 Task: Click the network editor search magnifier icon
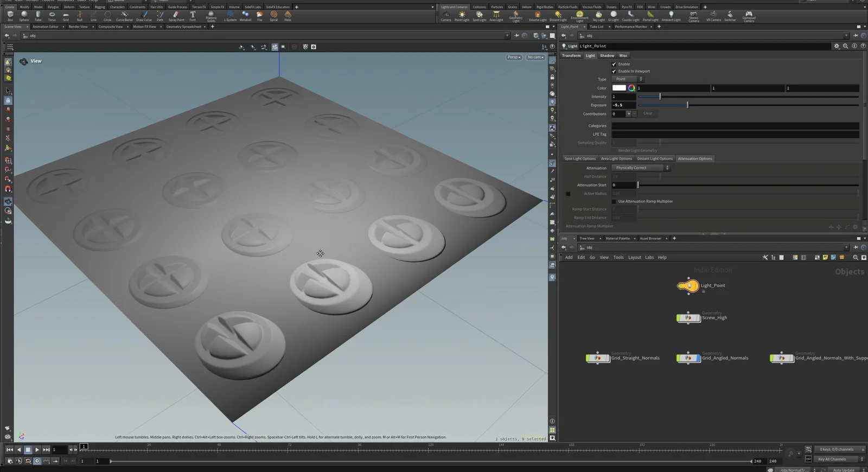click(856, 258)
